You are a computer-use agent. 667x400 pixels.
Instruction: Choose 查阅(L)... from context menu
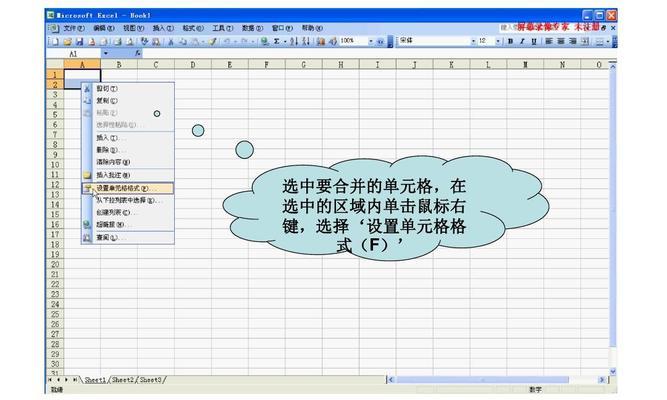[128, 237]
